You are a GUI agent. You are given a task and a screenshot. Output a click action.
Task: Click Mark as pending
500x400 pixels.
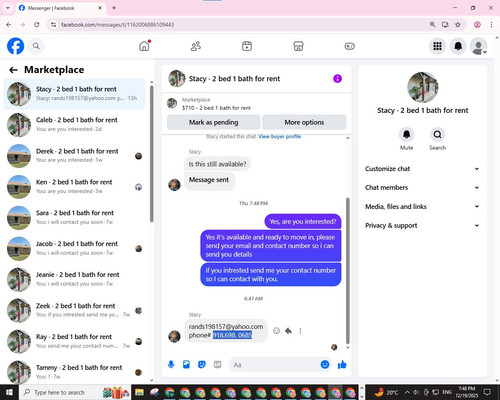[x=213, y=122]
